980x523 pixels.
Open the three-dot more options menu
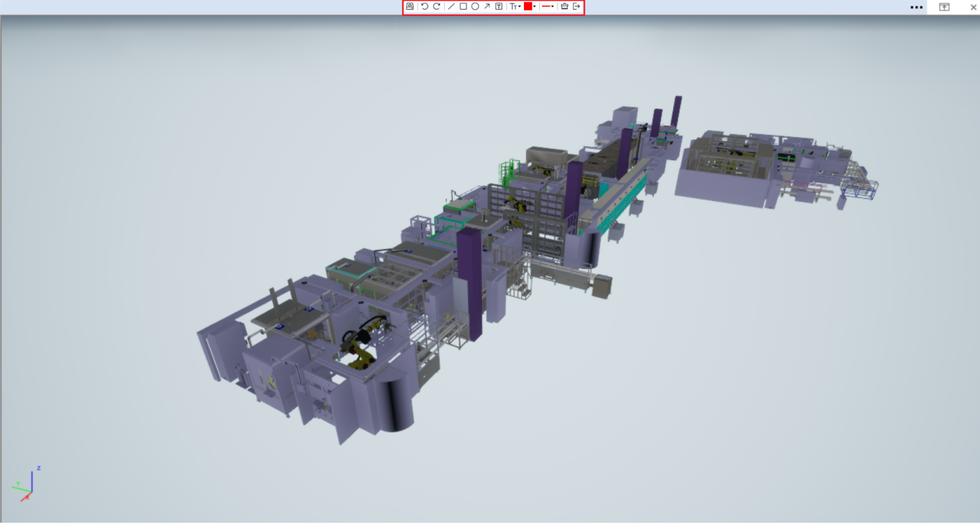pos(916,7)
